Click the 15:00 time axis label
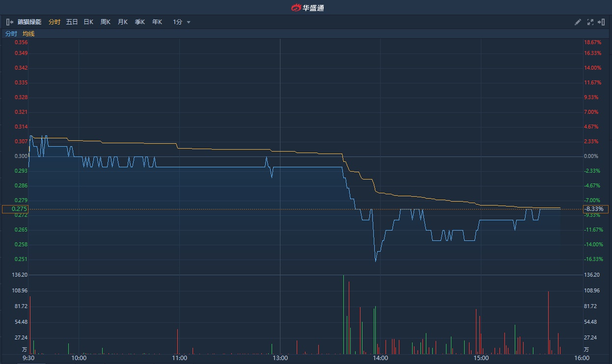612x364 pixels. pos(481,358)
